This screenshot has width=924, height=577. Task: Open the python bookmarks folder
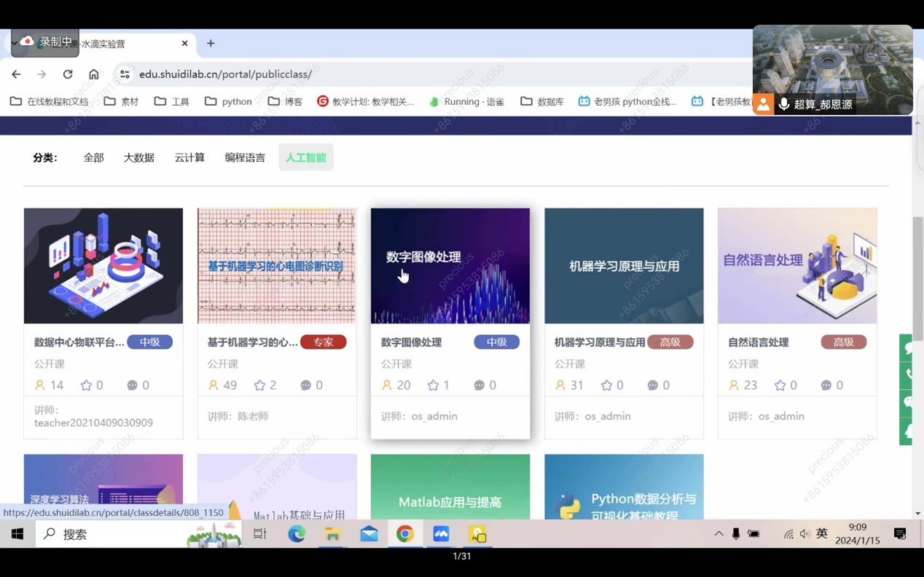(228, 102)
